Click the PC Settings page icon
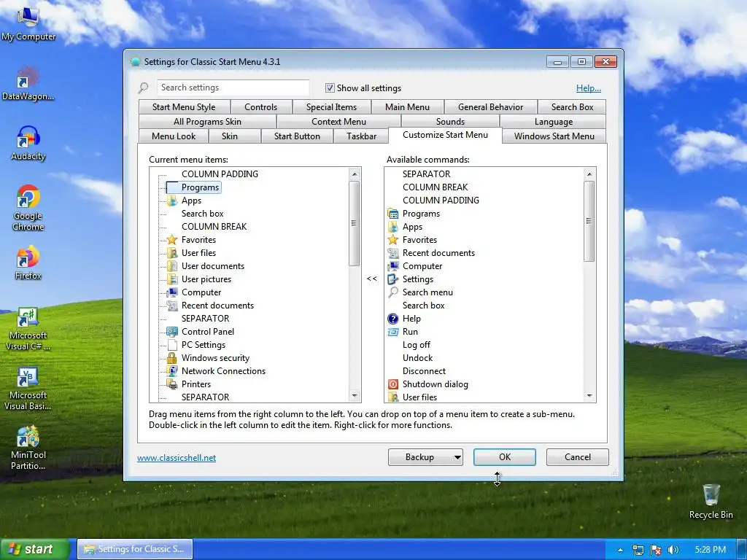This screenshot has height=560, width=747. pyautogui.click(x=172, y=345)
